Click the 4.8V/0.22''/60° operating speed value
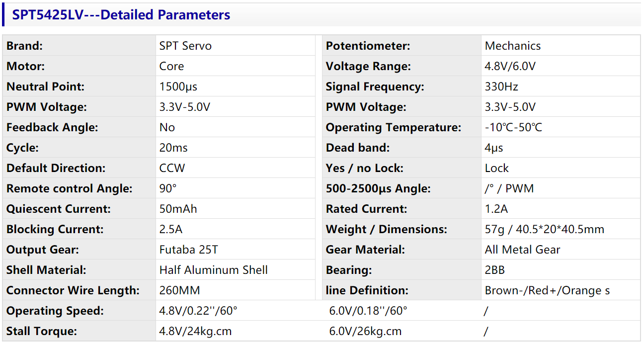The height and width of the screenshot is (344, 644). click(x=198, y=311)
